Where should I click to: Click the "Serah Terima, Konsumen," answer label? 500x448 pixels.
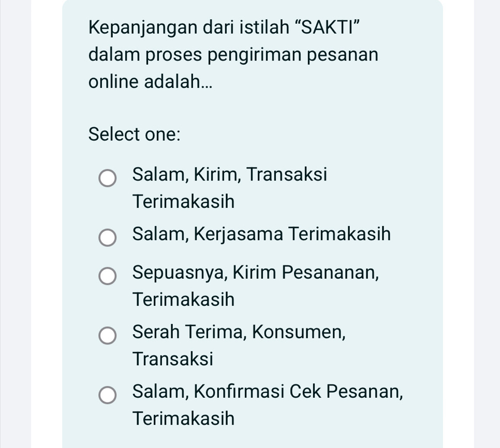click(x=239, y=331)
